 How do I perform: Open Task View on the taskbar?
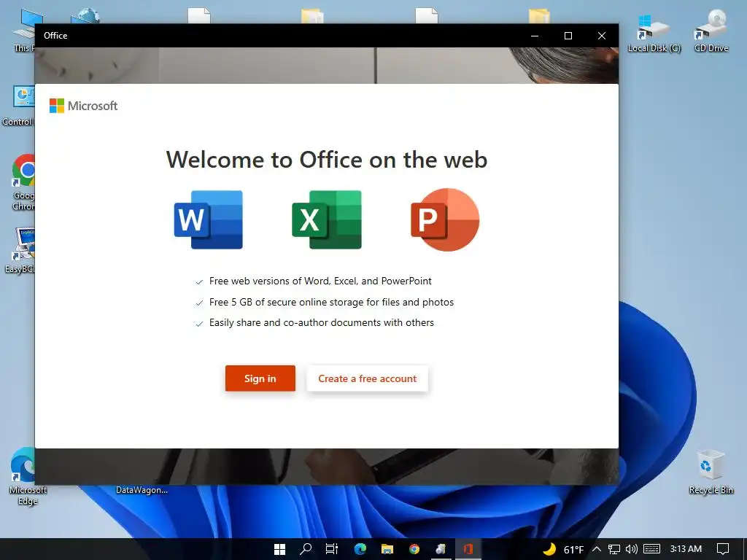coord(332,549)
